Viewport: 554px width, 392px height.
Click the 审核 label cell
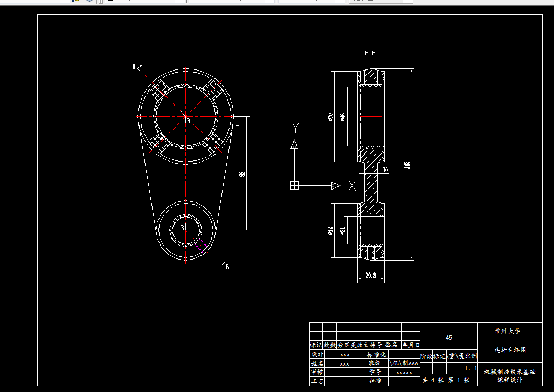[317, 372]
